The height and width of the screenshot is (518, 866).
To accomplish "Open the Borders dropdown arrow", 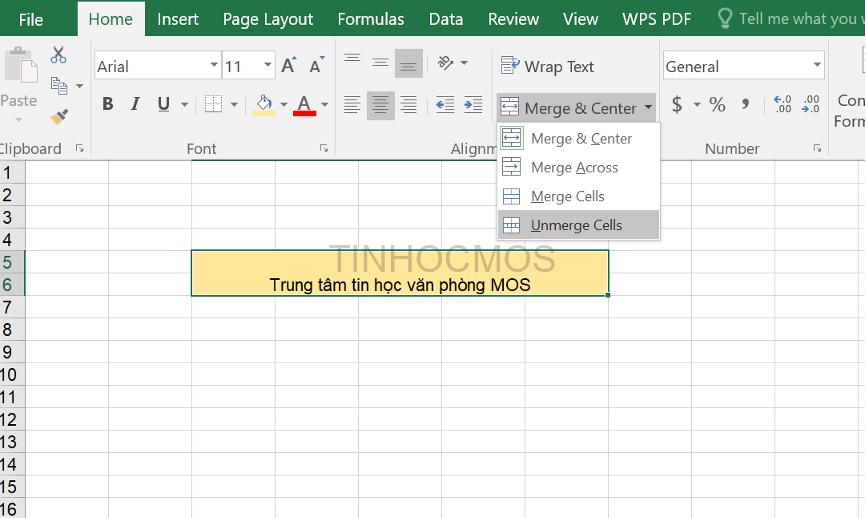I will pyautogui.click(x=234, y=104).
